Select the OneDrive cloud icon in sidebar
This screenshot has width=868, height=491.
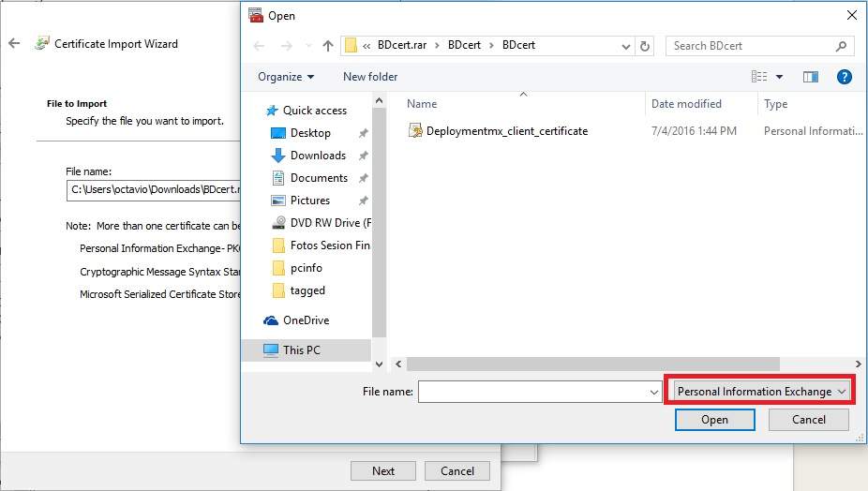(x=271, y=320)
